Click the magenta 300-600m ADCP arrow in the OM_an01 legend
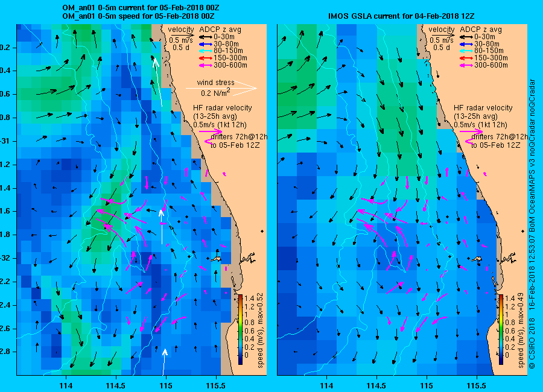This screenshot has height=392, width=543. tap(205, 65)
